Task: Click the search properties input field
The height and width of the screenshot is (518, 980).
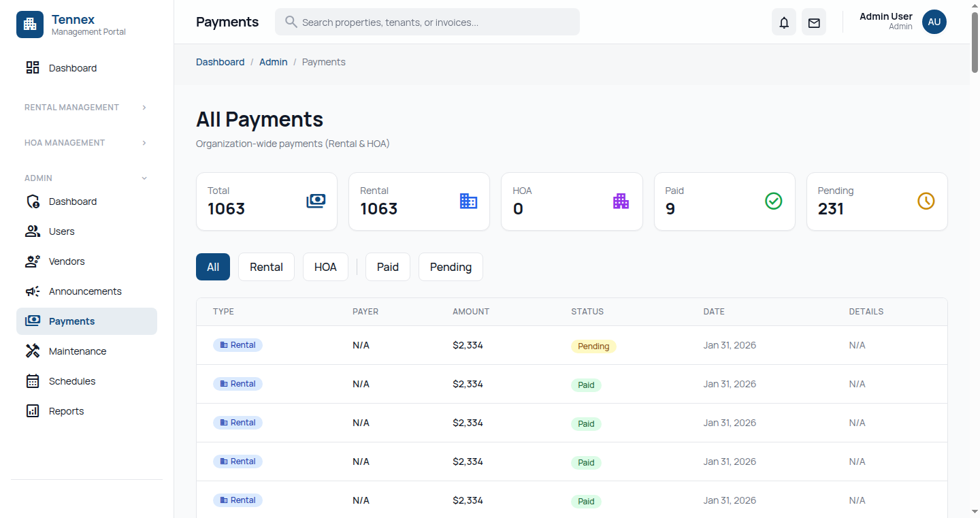Action: [x=427, y=22]
